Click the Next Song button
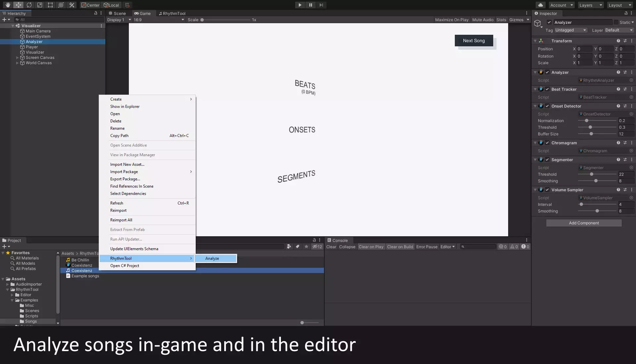636x364 pixels. 474,41
